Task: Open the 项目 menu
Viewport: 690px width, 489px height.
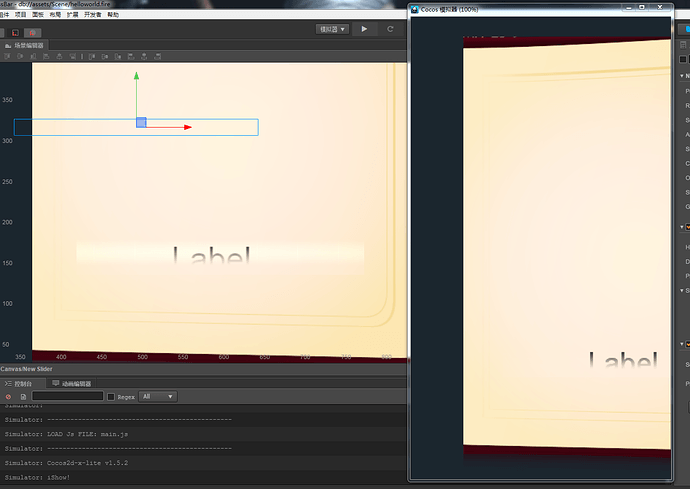Action: coord(21,15)
